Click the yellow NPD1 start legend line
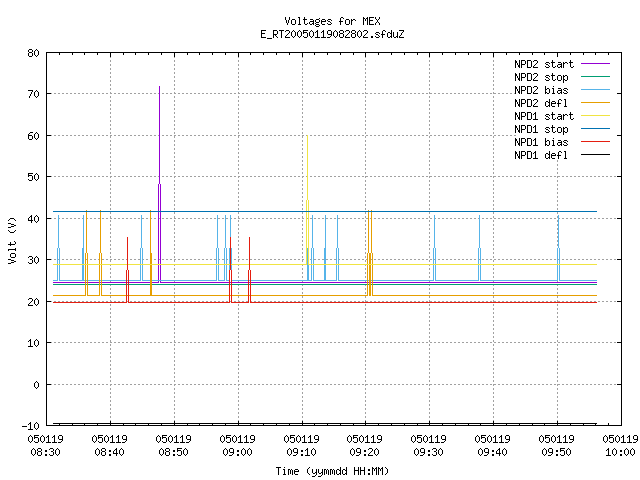Viewport: 640px width, 480px height. (x=595, y=116)
